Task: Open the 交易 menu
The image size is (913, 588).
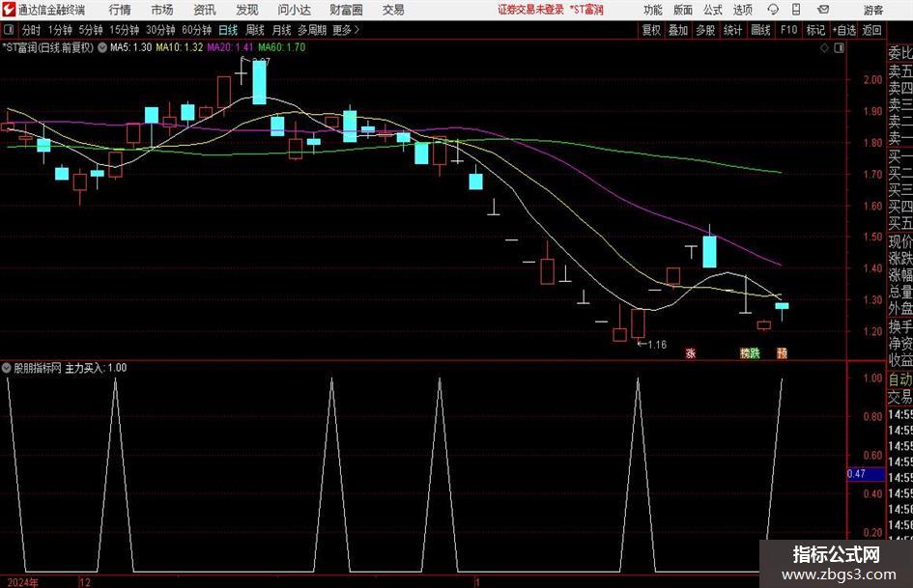Action: coord(393,10)
